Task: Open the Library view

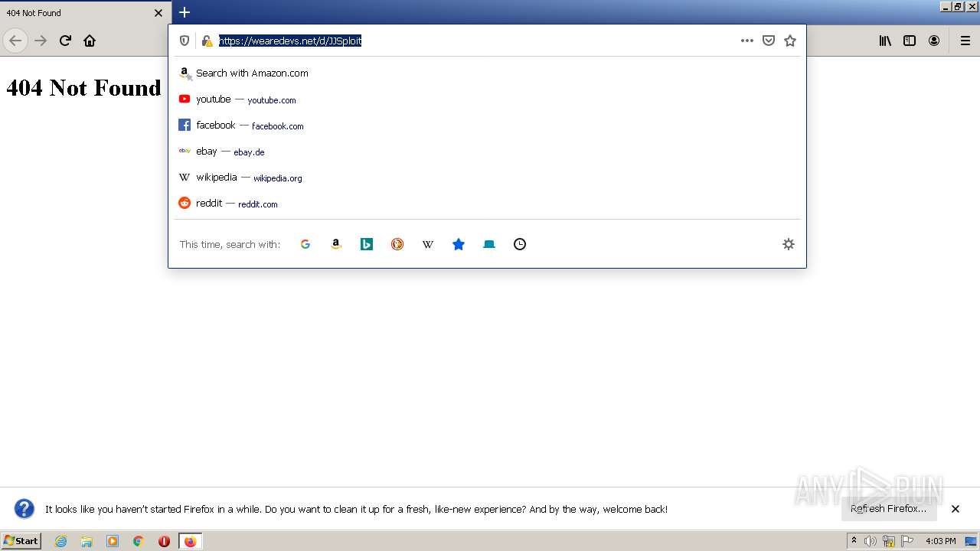Action: point(885,41)
